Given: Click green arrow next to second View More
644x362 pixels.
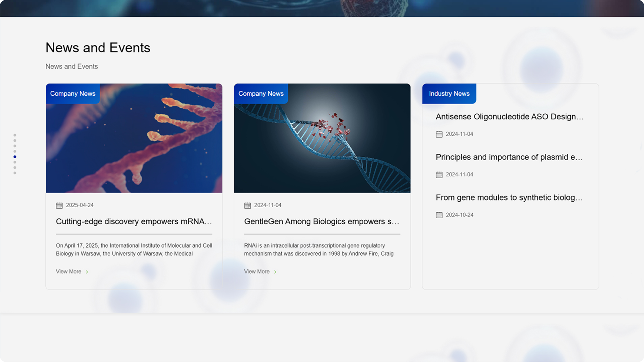Looking at the screenshot, I should click(x=275, y=272).
